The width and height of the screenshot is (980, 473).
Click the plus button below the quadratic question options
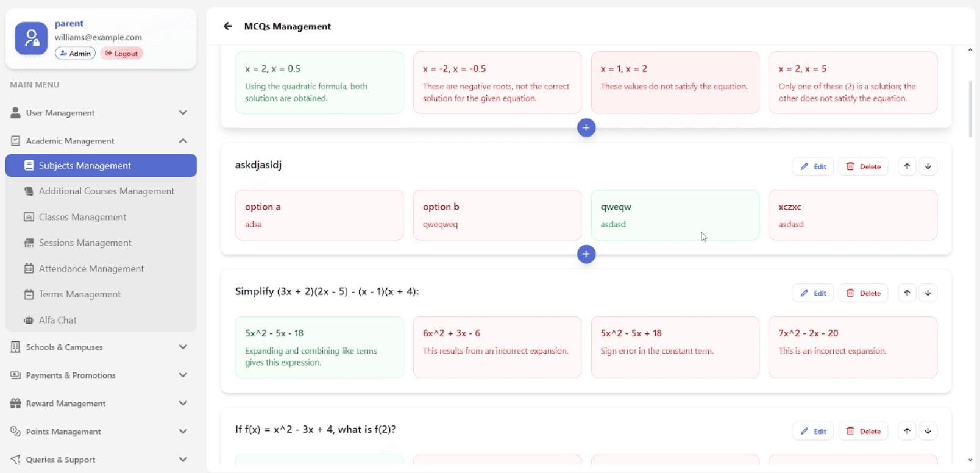tap(586, 128)
